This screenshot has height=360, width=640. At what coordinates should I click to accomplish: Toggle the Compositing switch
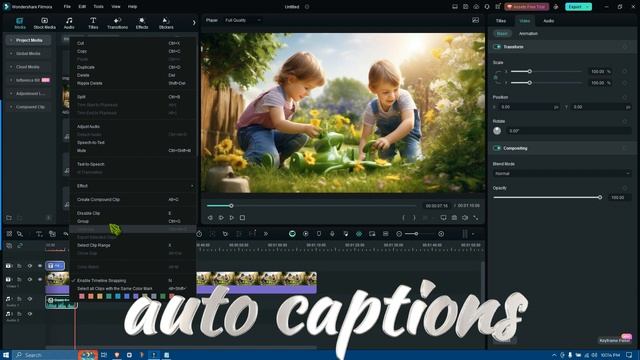click(x=497, y=148)
